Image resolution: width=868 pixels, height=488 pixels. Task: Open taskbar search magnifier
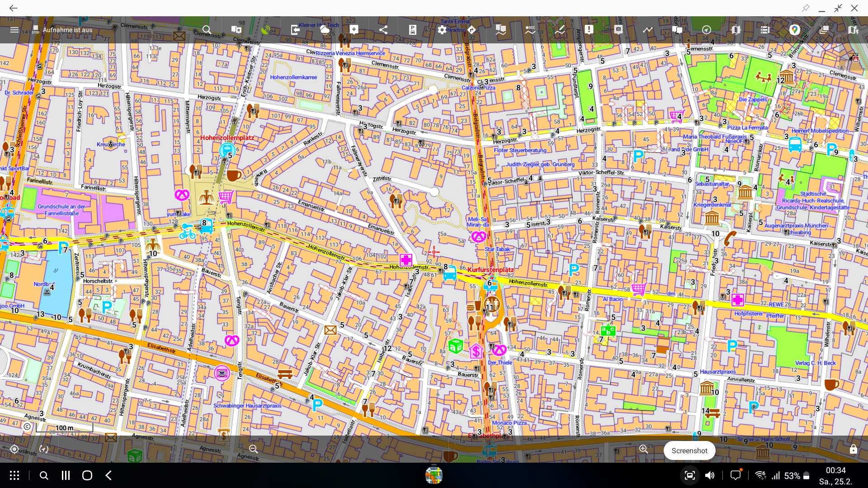[44, 475]
